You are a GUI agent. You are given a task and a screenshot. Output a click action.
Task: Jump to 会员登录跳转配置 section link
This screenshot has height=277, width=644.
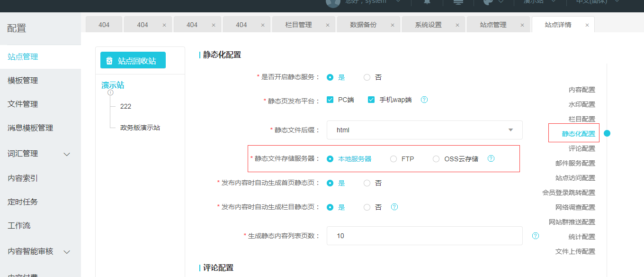(569, 193)
